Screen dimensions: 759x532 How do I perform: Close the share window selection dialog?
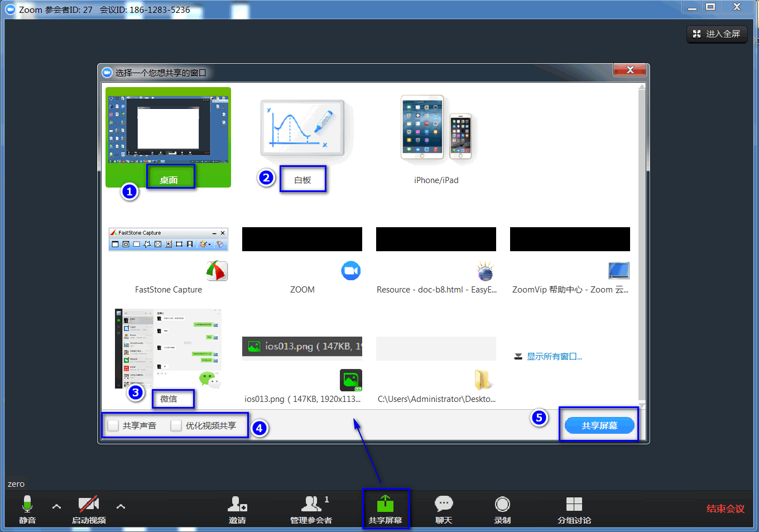click(630, 70)
